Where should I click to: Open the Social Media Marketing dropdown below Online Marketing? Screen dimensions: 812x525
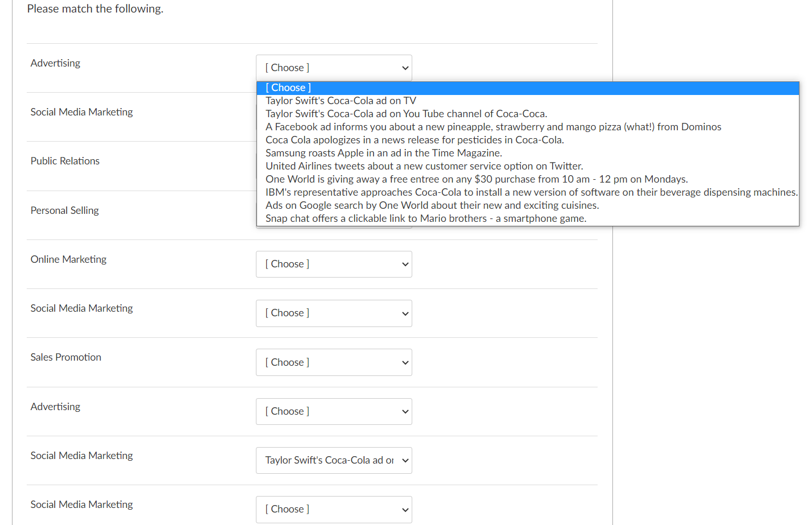[334, 313]
